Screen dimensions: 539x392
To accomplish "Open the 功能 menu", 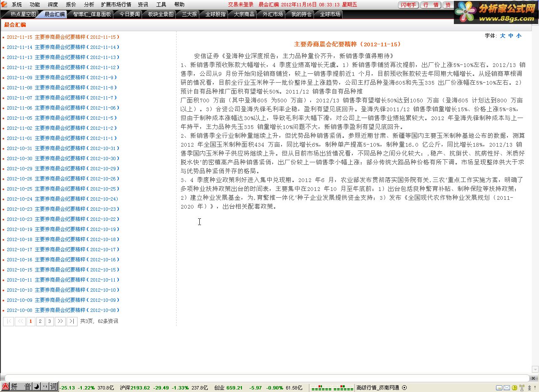I will tap(35, 5).
